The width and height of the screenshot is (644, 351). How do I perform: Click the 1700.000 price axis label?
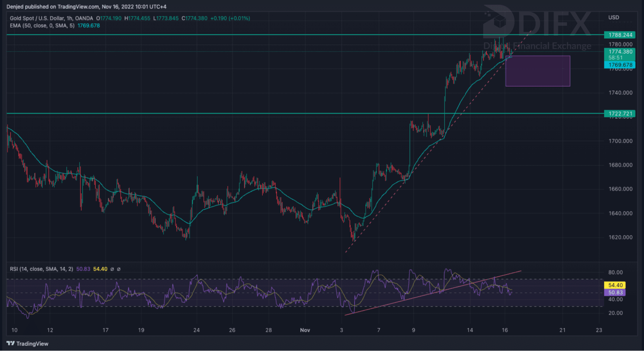click(x=620, y=141)
